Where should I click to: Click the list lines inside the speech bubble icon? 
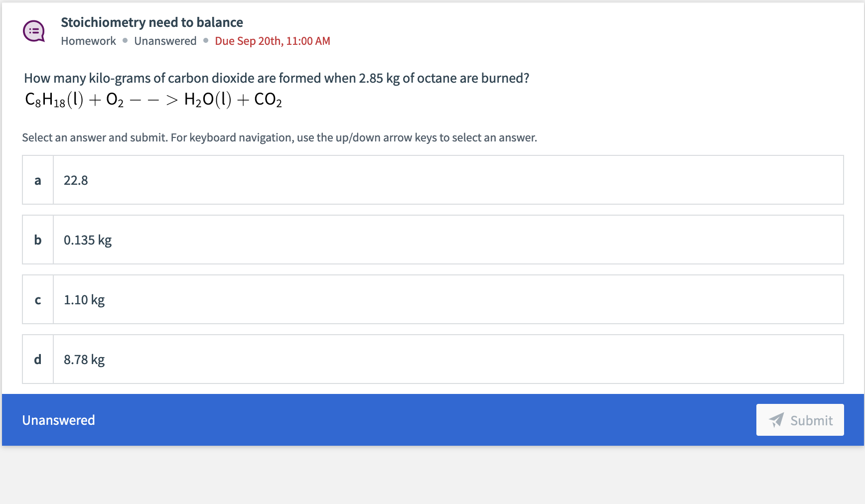33,30
